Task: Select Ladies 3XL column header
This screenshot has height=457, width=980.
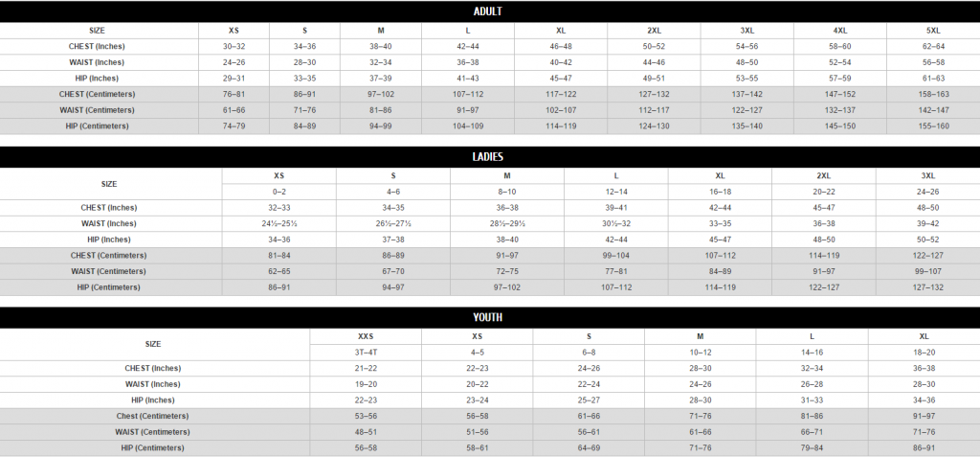Action: pos(928,176)
